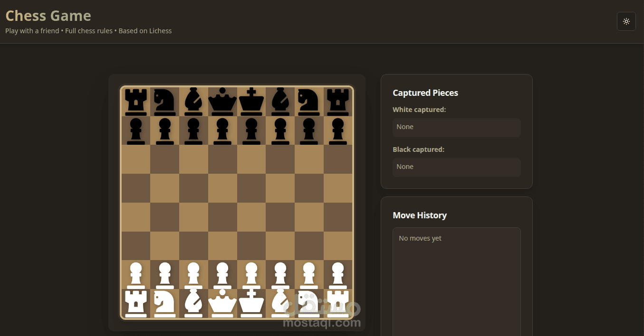Select the white pawn on d2
This screenshot has width=644, height=336.
222,275
